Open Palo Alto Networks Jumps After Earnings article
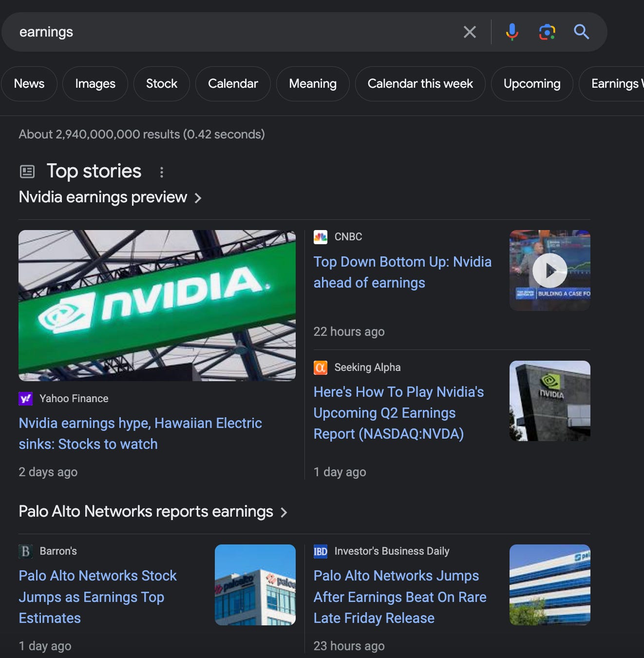The height and width of the screenshot is (658, 644). (x=400, y=597)
